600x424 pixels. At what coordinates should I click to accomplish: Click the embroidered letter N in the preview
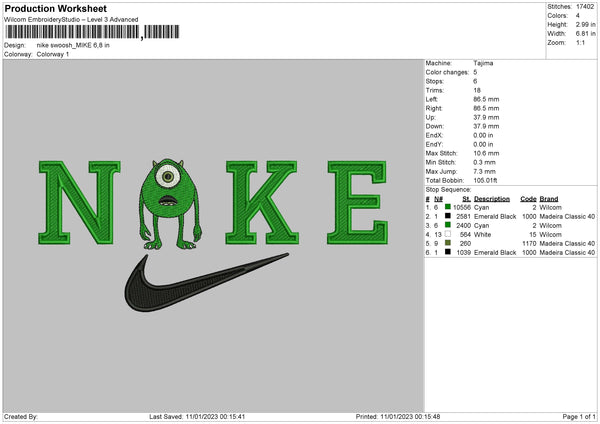(79, 202)
